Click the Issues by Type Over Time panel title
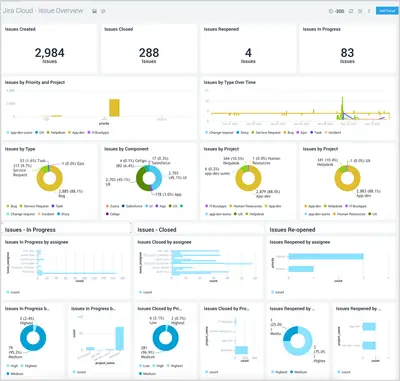The image size is (400, 381). [230, 82]
